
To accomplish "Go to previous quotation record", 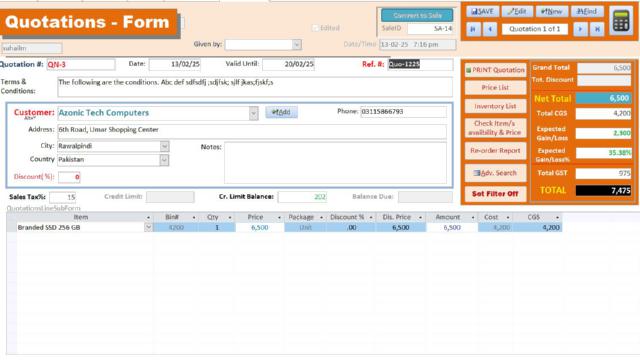I will click(x=490, y=29).
